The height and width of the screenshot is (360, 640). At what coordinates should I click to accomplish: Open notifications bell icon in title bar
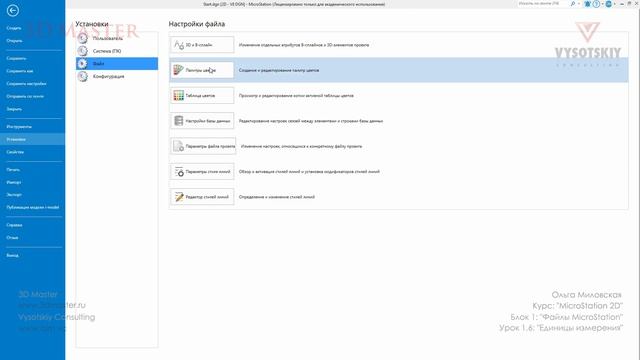(x=587, y=4)
